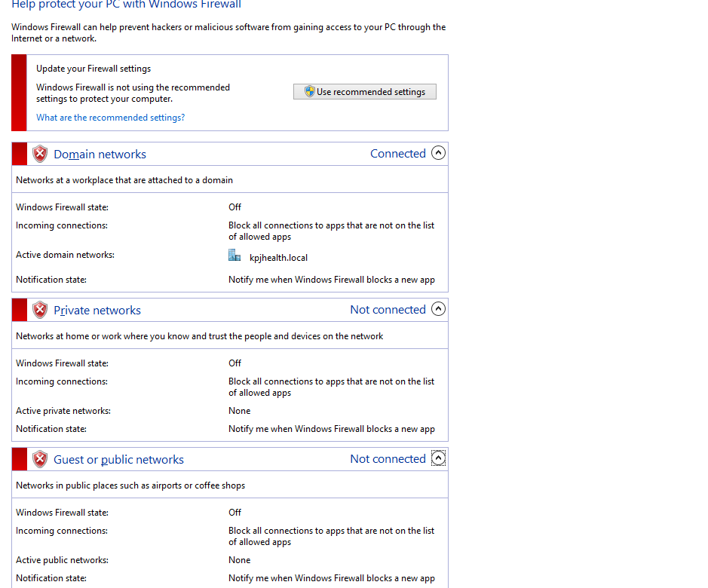Click 'Not connected' status for Private networks
This screenshot has height=588, width=708.
(x=388, y=309)
